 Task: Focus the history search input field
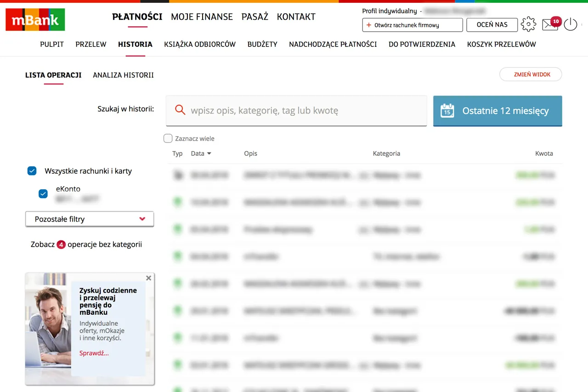tap(303, 110)
